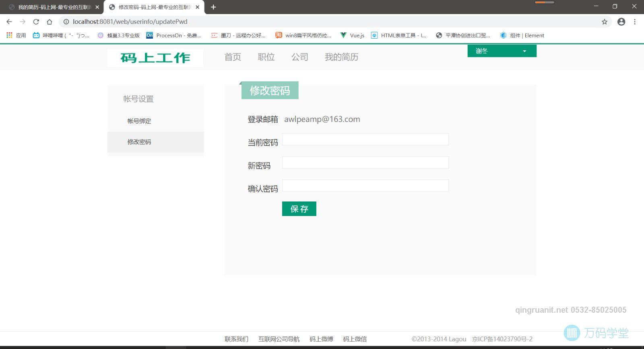This screenshot has height=349, width=644.
Task: Minimize the browser window
Action: click(596, 6)
